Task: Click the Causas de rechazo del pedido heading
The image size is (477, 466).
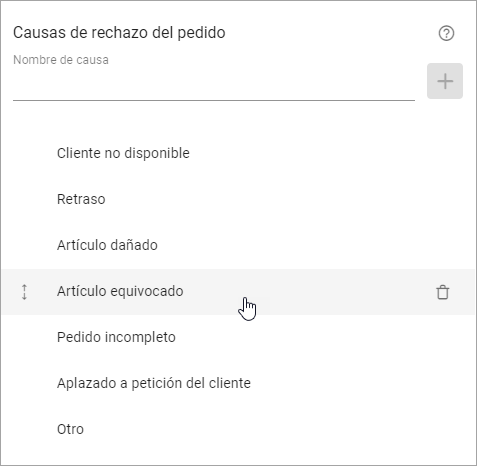Action: coord(119,33)
